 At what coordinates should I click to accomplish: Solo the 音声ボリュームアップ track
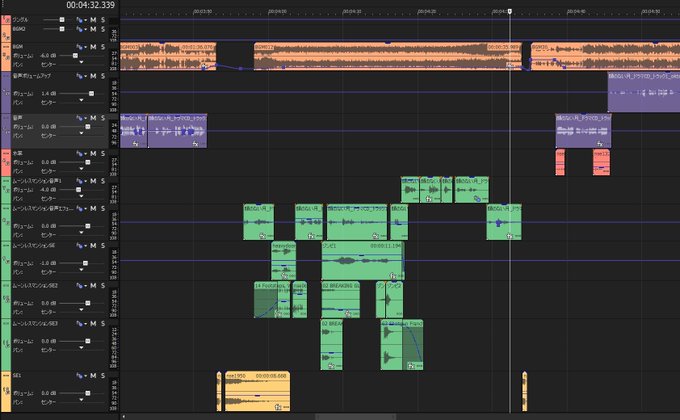[x=103, y=76]
